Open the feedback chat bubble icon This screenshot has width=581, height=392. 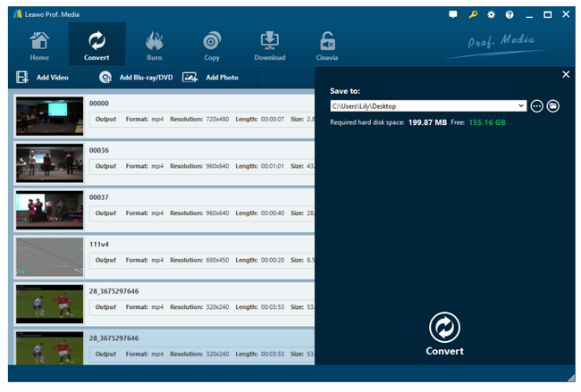pyautogui.click(x=453, y=14)
